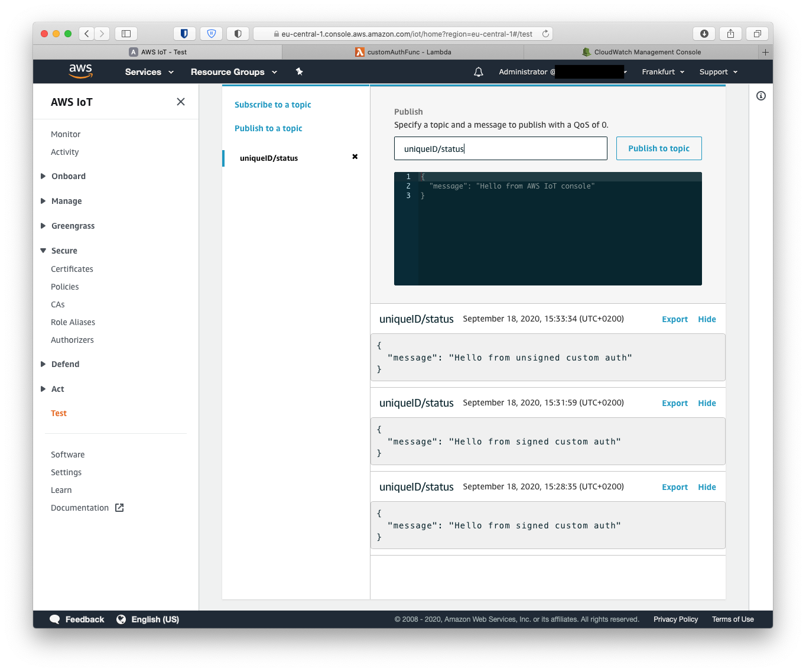Click the topic input field
This screenshot has width=806, height=672.
(x=500, y=148)
